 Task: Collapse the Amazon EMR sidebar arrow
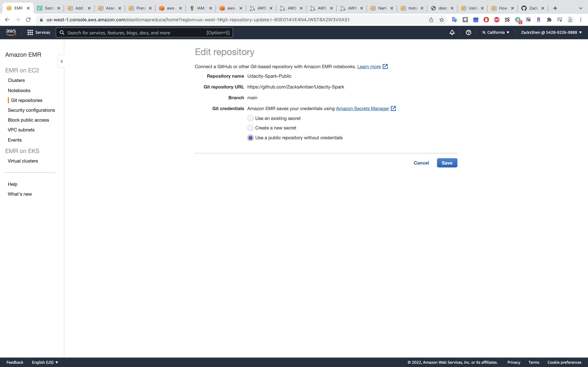61,61
